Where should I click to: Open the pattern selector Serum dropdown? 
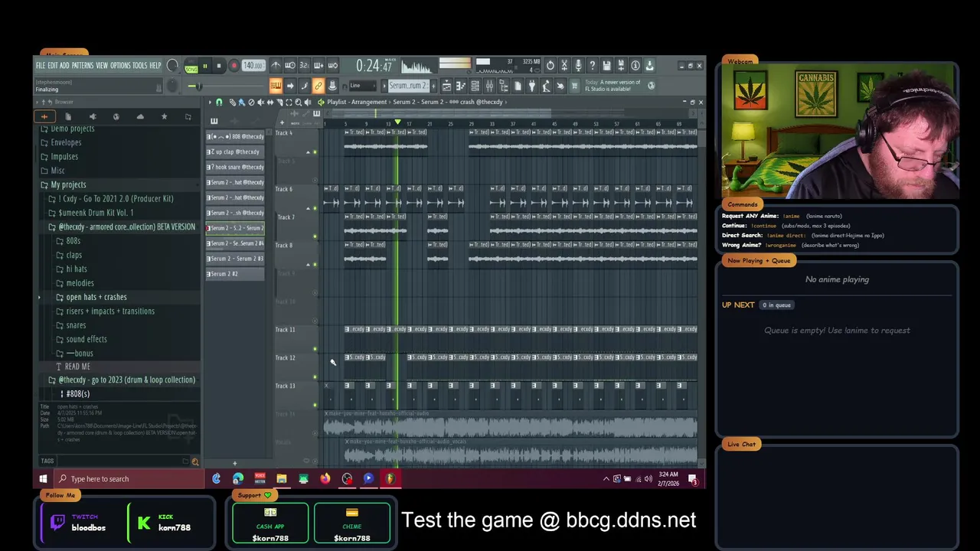[409, 86]
